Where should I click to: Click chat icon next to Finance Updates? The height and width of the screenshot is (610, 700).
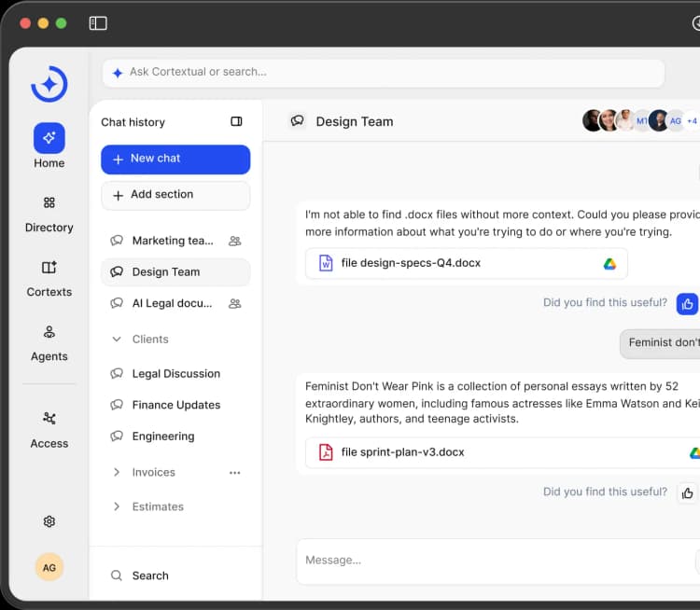point(117,404)
